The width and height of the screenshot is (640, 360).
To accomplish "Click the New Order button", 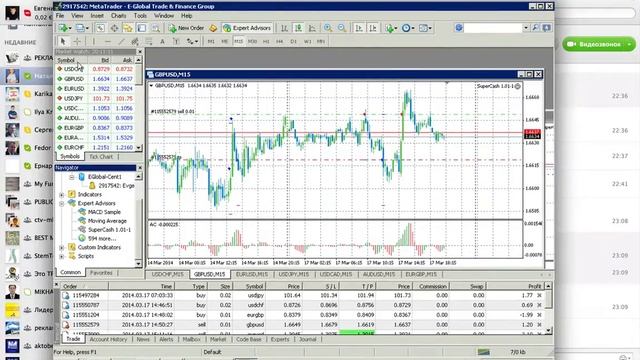I will [x=186, y=28].
